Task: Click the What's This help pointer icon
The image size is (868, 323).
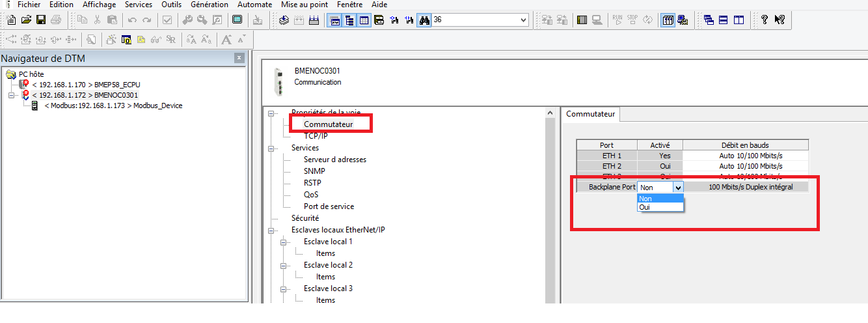Action: tap(779, 20)
